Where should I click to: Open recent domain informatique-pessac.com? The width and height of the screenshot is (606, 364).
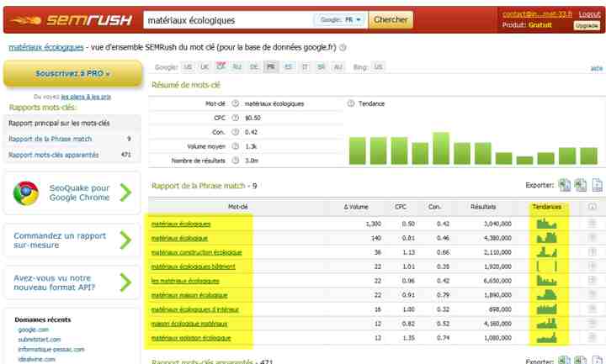[51, 350]
